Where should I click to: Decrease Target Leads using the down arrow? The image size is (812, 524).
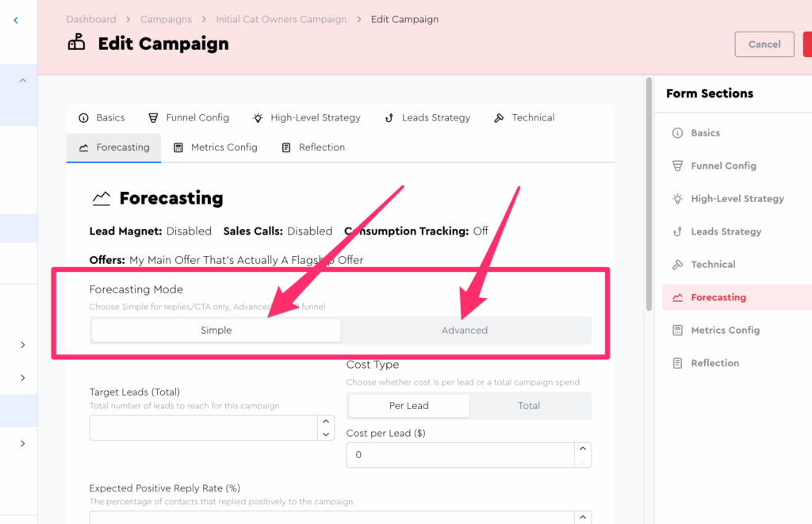point(325,434)
